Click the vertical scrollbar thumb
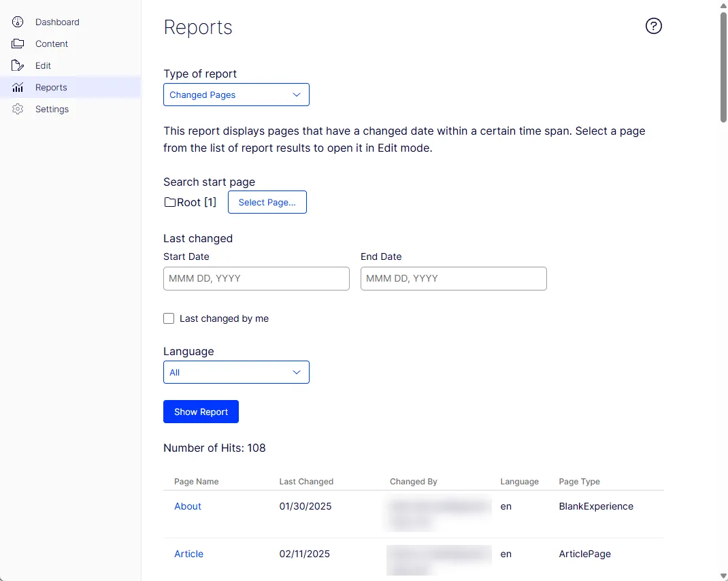 723,67
